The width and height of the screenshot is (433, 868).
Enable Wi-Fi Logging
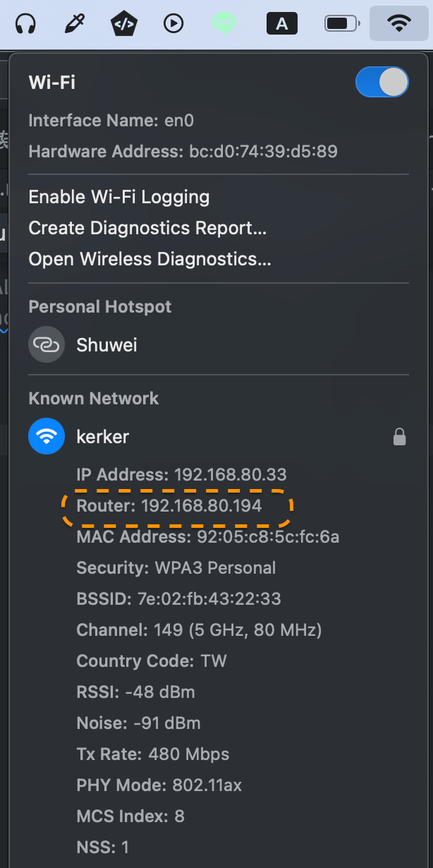[118, 197]
